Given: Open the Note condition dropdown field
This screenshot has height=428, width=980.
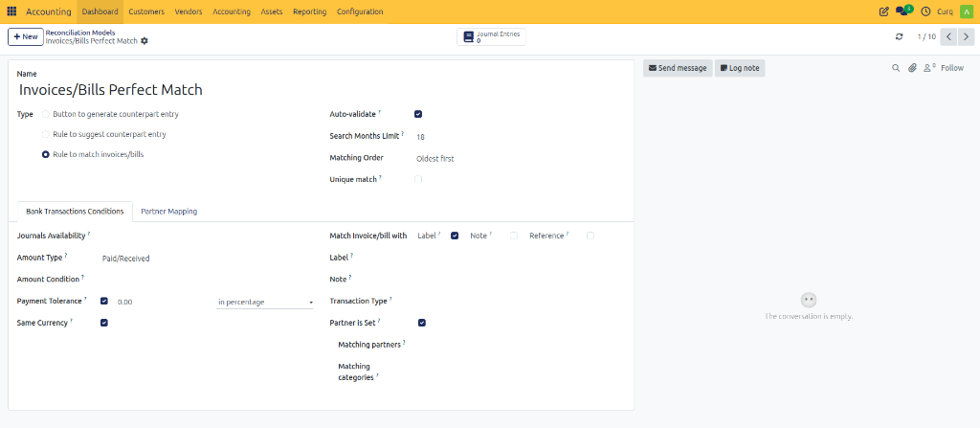Looking at the screenshot, I should coord(521,279).
